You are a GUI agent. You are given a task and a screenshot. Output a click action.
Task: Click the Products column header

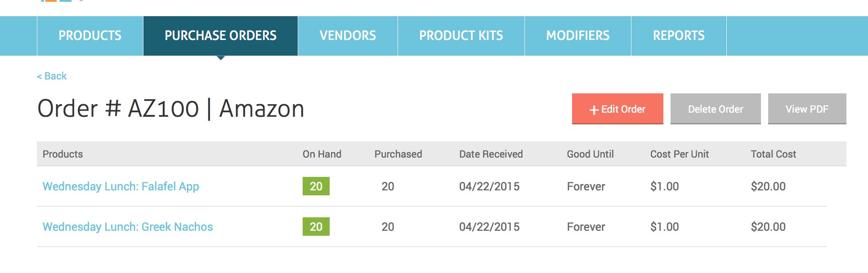pyautogui.click(x=63, y=154)
